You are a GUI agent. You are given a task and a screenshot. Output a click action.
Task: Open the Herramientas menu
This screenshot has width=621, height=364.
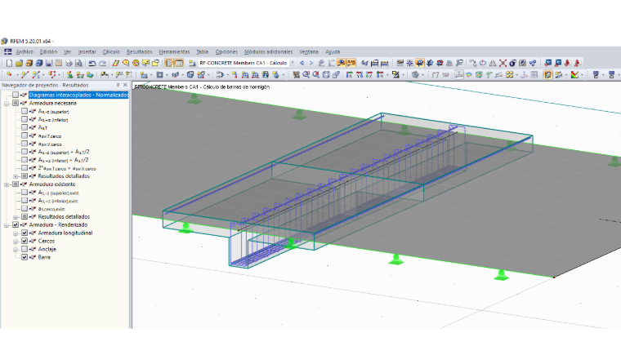point(174,52)
